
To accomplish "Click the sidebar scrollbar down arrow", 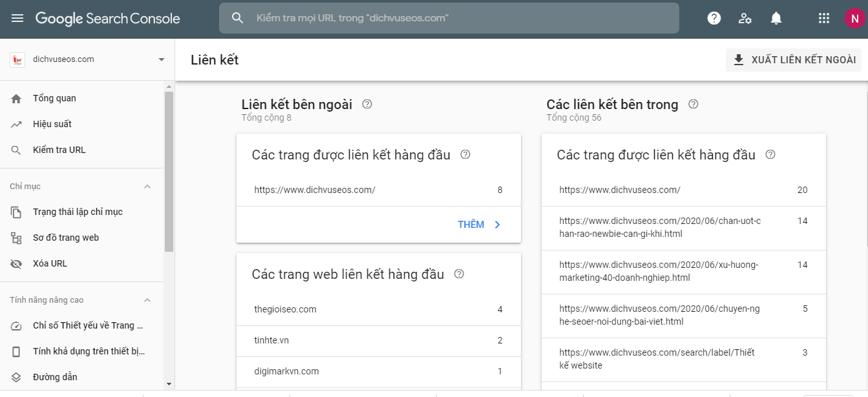I will (x=169, y=384).
